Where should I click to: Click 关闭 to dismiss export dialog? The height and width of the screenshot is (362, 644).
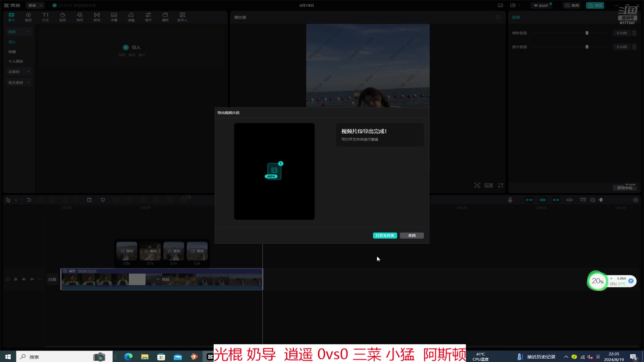click(x=412, y=236)
